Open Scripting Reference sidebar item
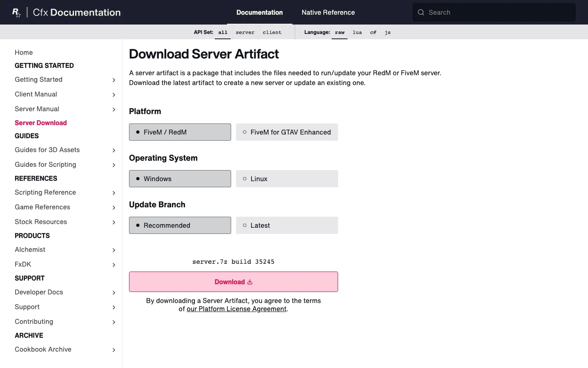 (45, 192)
